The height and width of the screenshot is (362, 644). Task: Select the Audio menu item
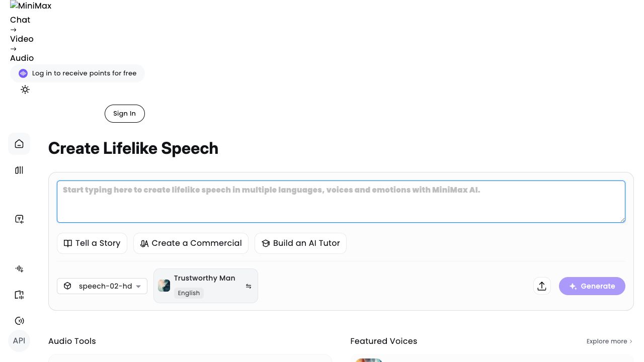click(x=22, y=58)
